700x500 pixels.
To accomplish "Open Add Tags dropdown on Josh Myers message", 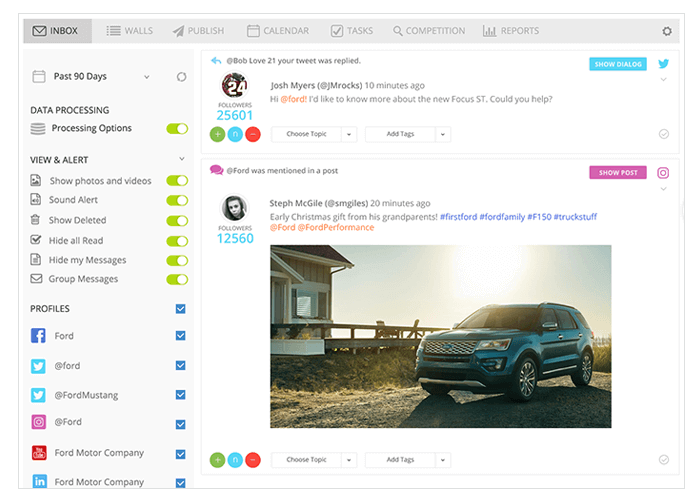I will 408,134.
